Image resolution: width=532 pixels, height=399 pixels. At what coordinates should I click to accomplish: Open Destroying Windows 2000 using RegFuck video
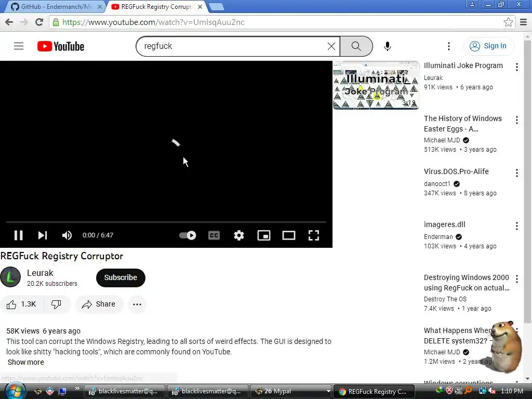click(x=467, y=283)
